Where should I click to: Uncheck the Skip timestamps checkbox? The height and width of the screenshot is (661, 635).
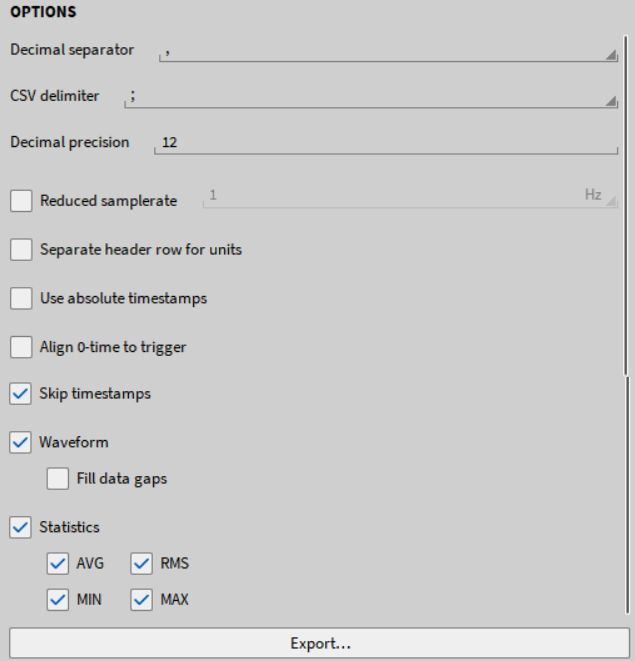click(21, 394)
